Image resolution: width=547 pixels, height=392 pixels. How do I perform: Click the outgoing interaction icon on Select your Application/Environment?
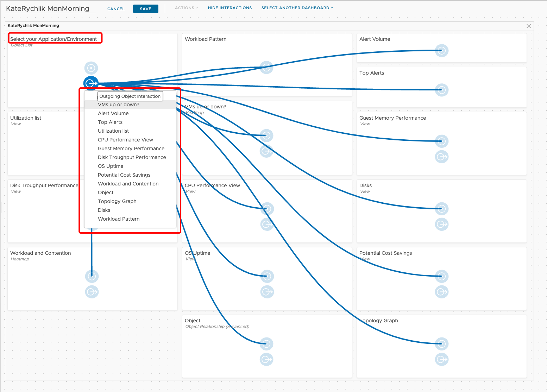(91, 83)
